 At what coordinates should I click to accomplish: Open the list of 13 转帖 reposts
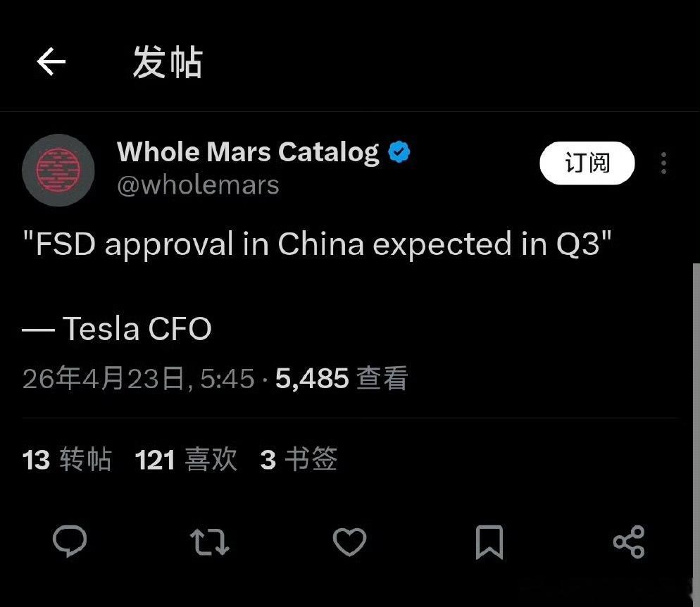[65, 459]
